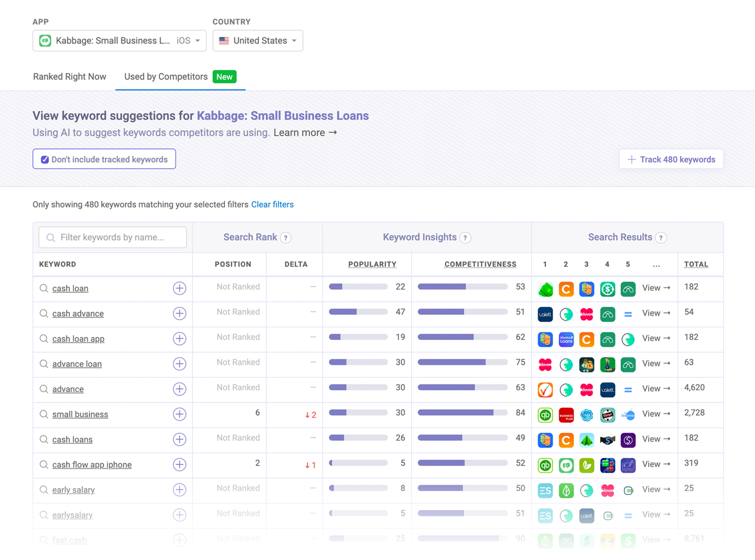The image size is (755, 560).
Task: Click the filter keywords input field
Action: click(x=112, y=237)
